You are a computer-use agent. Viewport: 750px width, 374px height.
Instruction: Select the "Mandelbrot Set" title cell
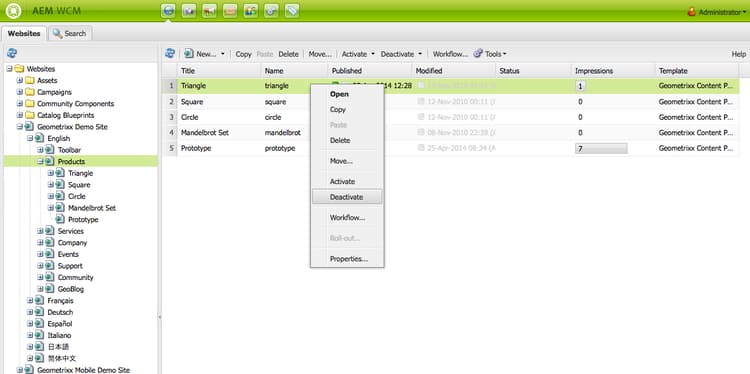click(x=219, y=132)
